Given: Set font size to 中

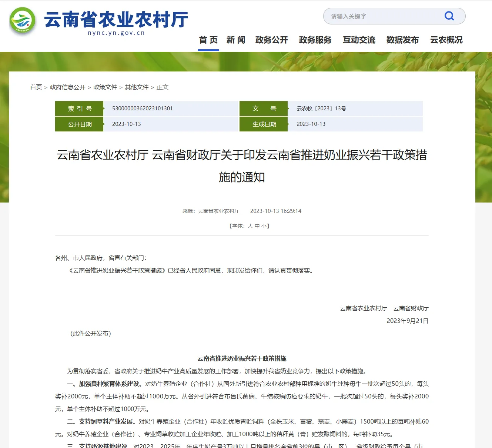Looking at the screenshot, I should coord(257,226).
